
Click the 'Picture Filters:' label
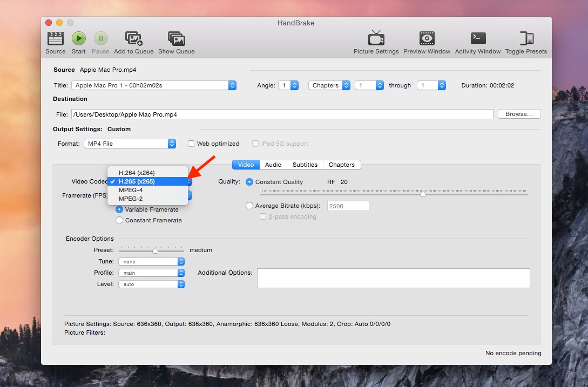pyautogui.click(x=85, y=332)
